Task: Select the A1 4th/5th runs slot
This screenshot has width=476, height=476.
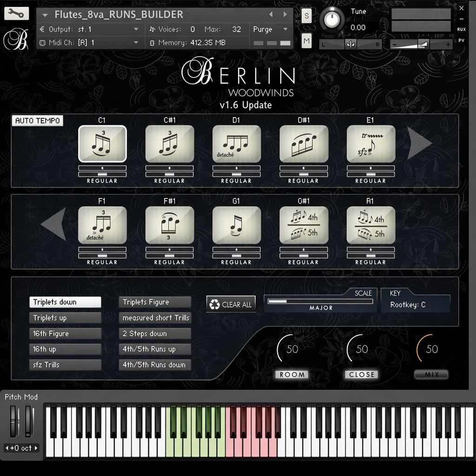Action: tap(370, 225)
